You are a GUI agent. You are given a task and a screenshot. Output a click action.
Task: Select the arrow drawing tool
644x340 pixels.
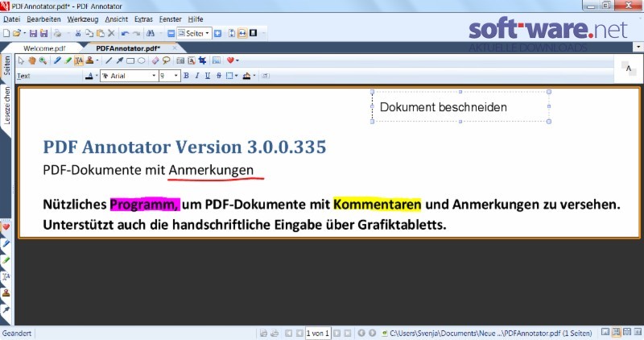point(119,61)
